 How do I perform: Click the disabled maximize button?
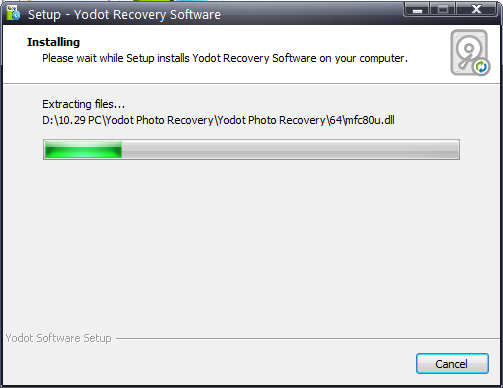[x=443, y=10]
